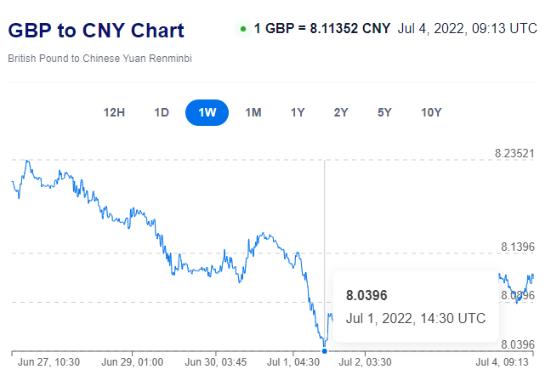The width and height of the screenshot is (551, 392).
Task: Click the Jun 30, 03:45 axis label
Action: point(216,362)
